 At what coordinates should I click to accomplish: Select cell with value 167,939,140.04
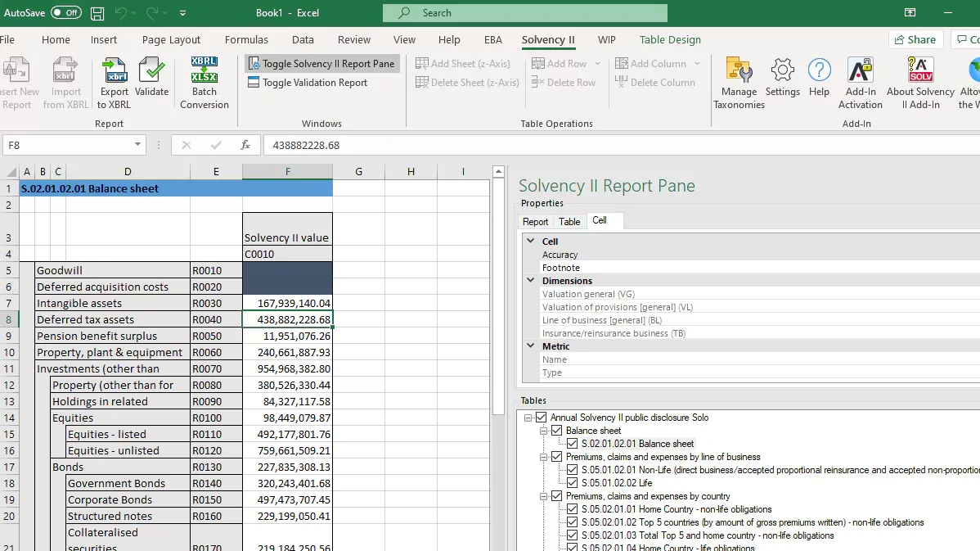point(287,303)
